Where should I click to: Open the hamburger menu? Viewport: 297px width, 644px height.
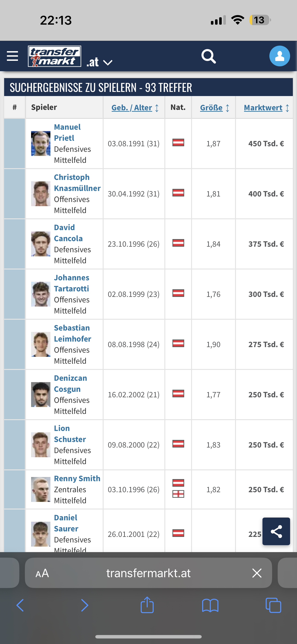[x=12, y=56]
